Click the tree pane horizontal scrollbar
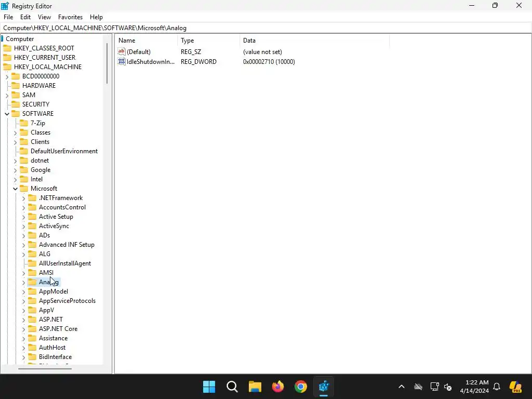 tap(45, 369)
